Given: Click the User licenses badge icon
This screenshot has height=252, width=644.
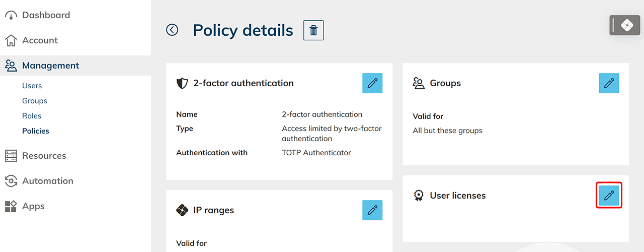Looking at the screenshot, I should (419, 196).
